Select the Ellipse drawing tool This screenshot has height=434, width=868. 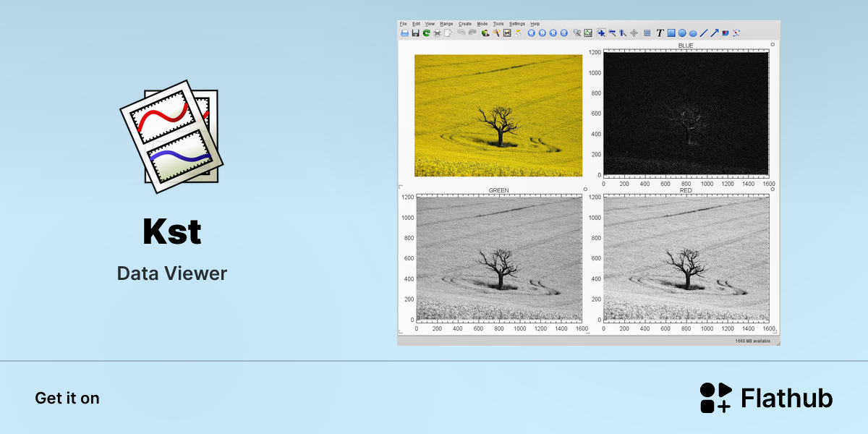693,33
